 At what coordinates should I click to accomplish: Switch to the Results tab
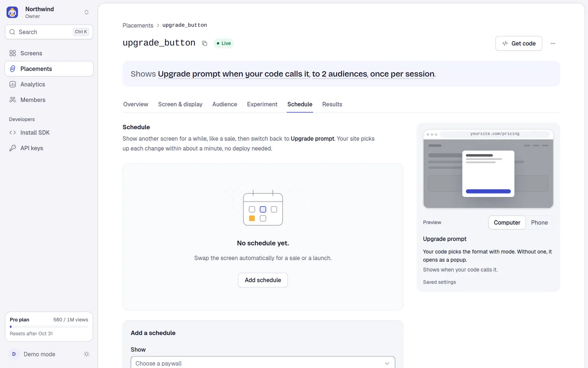pyautogui.click(x=332, y=104)
